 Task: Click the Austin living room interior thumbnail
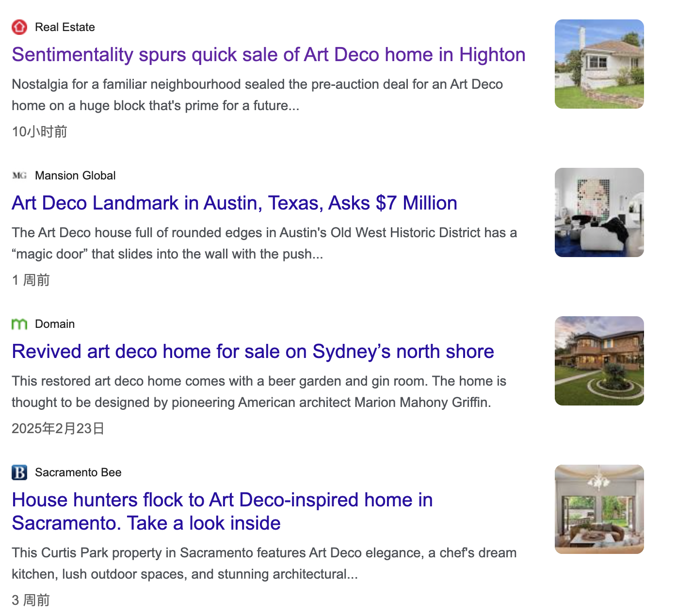click(x=599, y=212)
